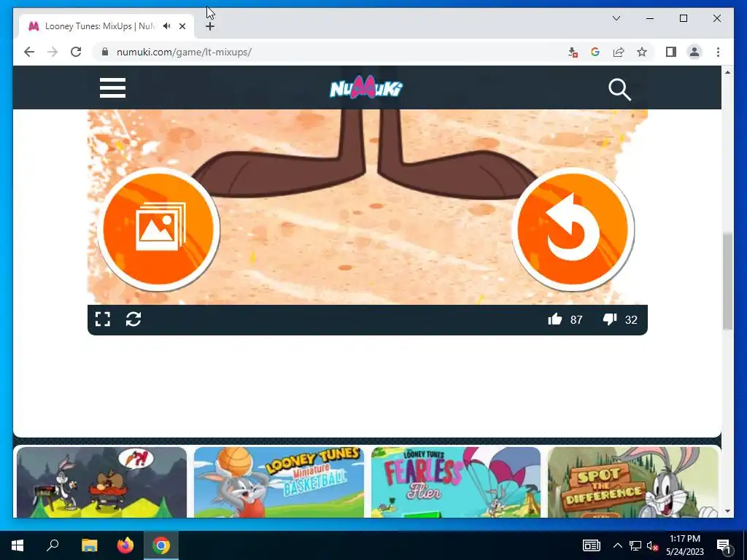
Task: Show hidden system tray icons
Action: pyautogui.click(x=617, y=545)
